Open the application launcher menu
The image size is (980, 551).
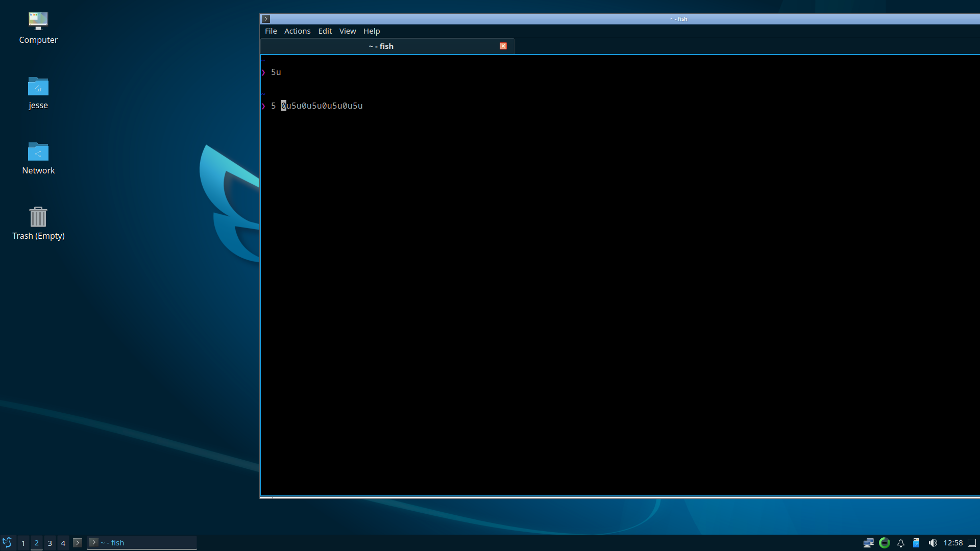pyautogui.click(x=8, y=542)
